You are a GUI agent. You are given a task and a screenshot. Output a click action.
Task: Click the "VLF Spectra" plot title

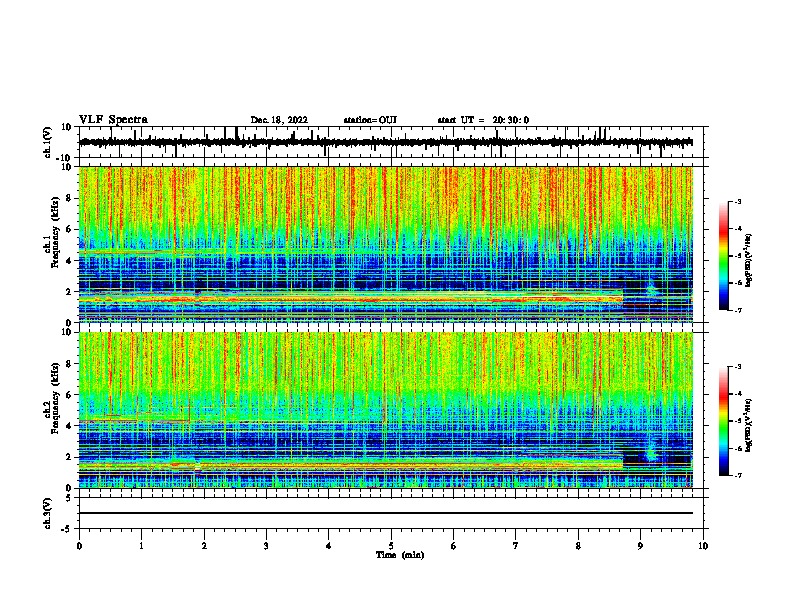[113, 120]
